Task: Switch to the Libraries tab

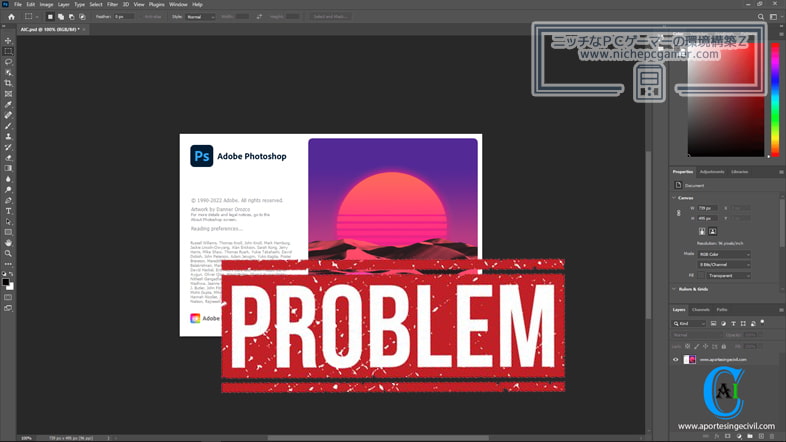Action: (739, 172)
